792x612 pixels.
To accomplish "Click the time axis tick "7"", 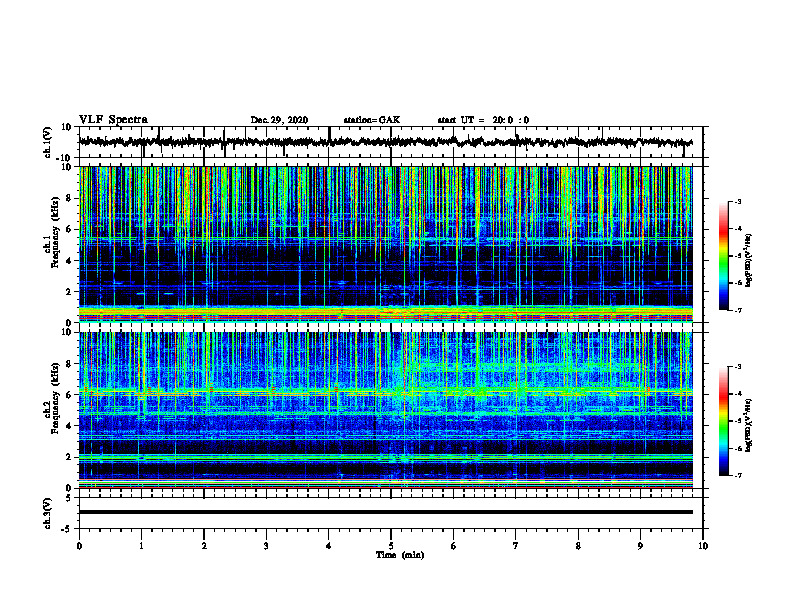I will point(516,546).
